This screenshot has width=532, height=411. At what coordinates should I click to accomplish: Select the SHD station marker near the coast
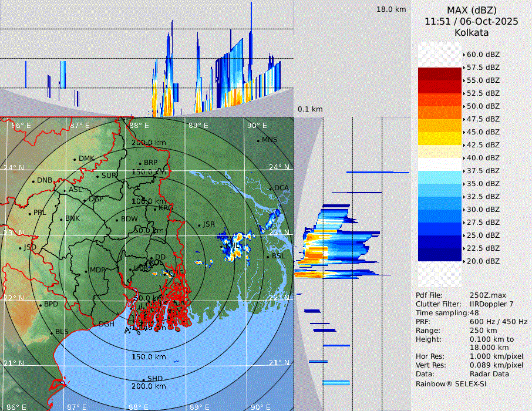(143, 379)
